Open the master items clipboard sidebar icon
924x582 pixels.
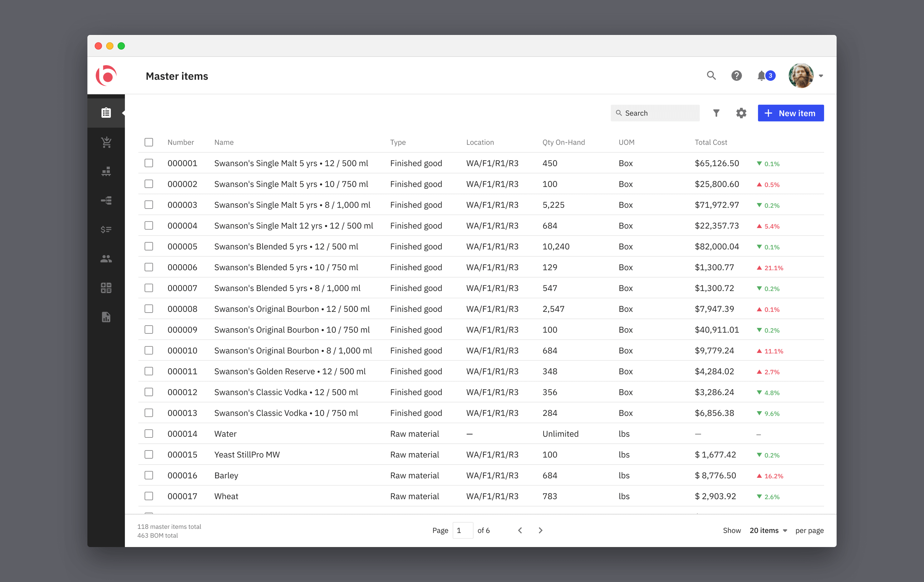106,113
